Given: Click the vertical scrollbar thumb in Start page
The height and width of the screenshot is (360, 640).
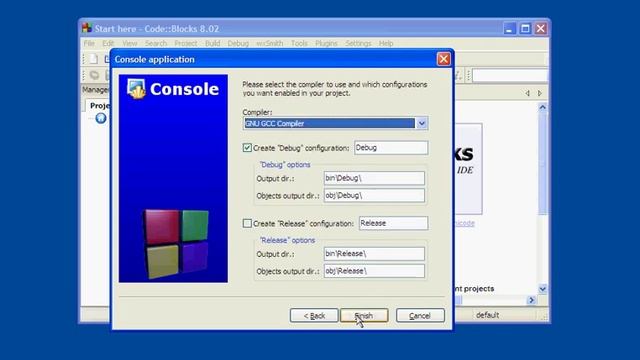Looking at the screenshot, I should (542, 163).
